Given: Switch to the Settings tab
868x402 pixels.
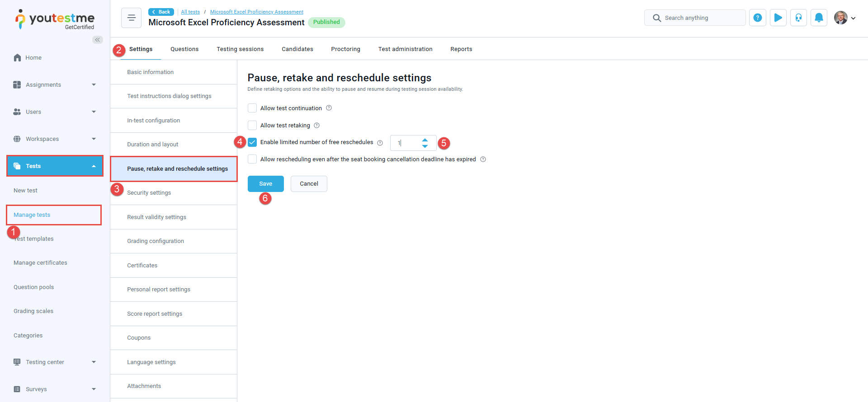Looking at the screenshot, I should pos(141,49).
